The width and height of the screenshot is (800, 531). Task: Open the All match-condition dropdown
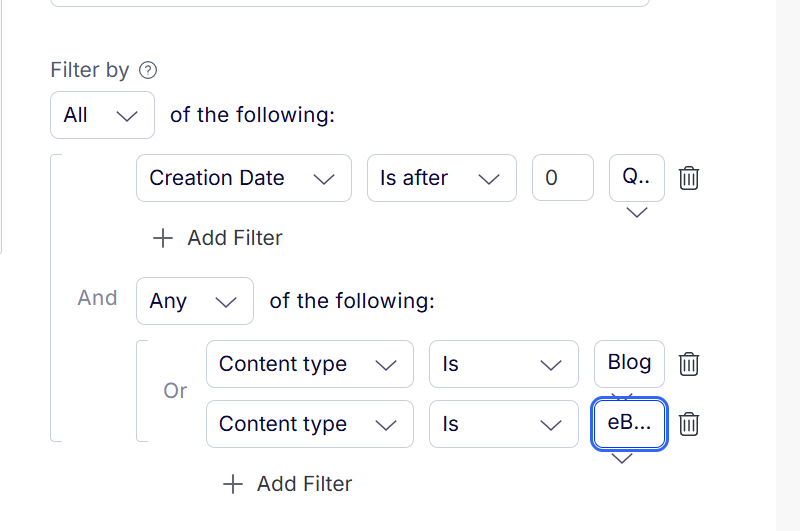tap(103, 115)
